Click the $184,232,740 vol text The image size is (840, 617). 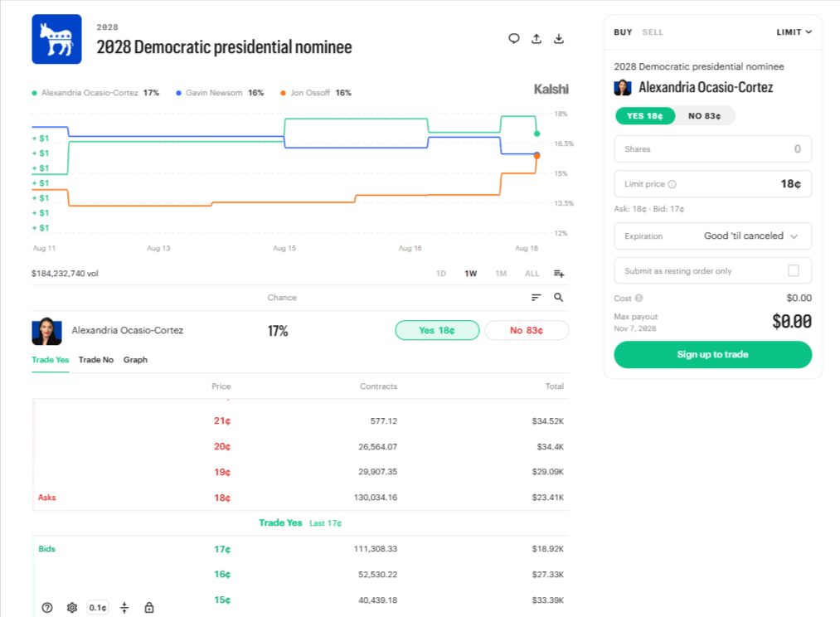point(65,274)
